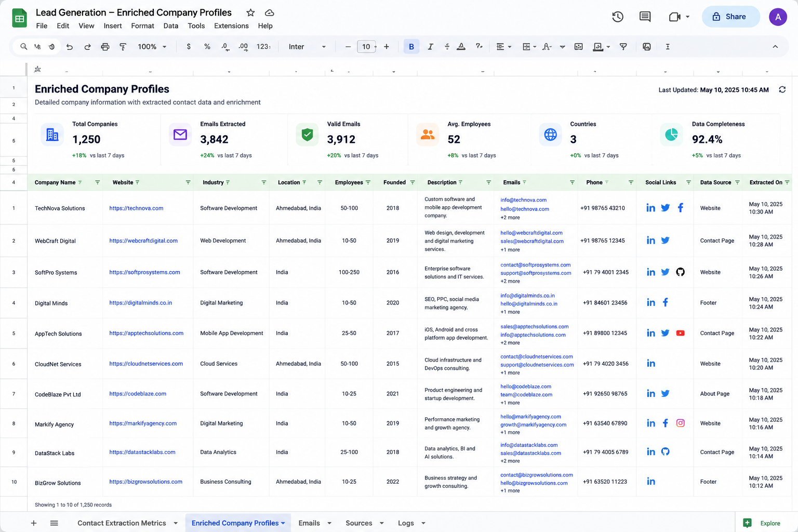Screen dimensions: 798x532
Task: Open the Format menu
Action: tap(142, 26)
